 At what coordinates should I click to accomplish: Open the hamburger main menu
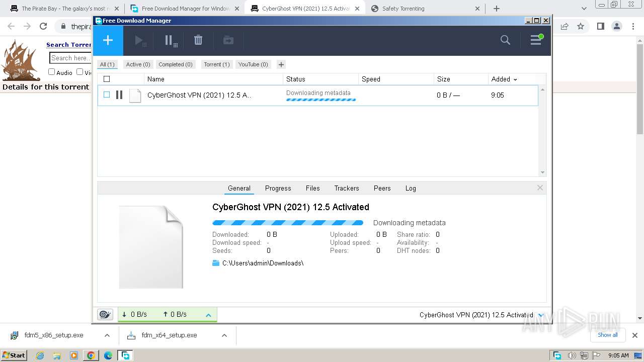[536, 40]
